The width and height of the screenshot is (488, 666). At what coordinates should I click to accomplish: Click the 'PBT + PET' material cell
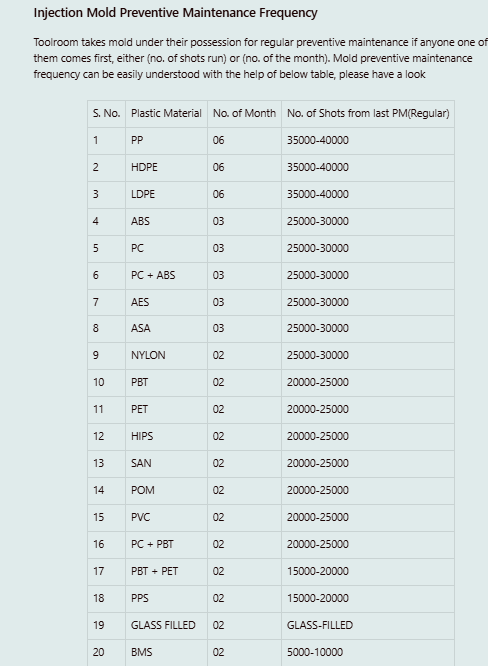[166, 571]
